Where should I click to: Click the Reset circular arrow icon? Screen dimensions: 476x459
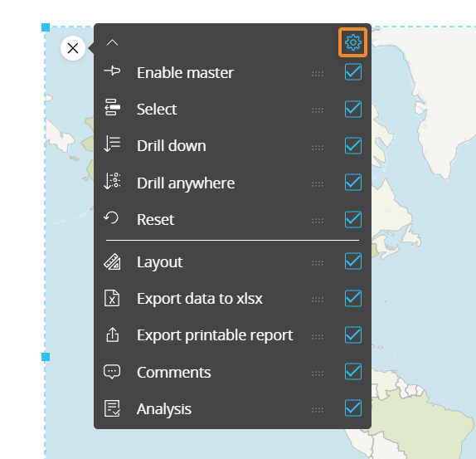click(111, 217)
